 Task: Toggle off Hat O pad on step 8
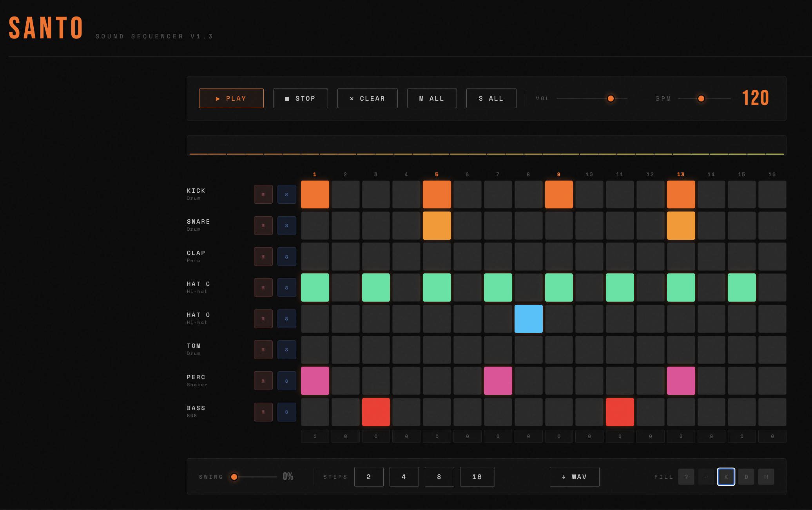529,319
